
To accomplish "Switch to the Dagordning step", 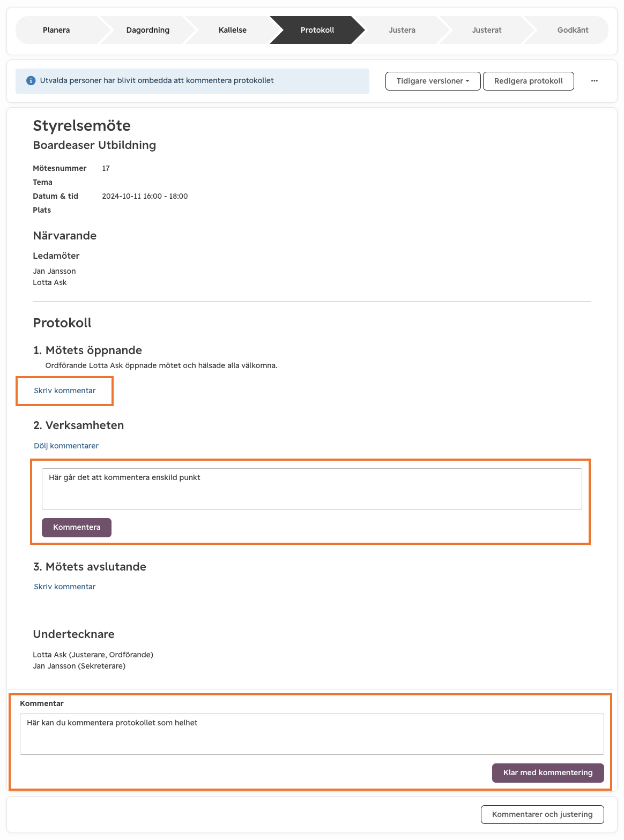I will [148, 30].
